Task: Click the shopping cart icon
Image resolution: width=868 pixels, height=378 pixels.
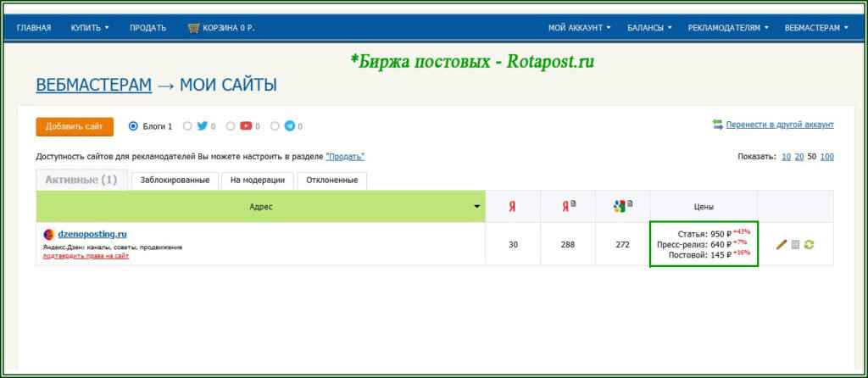Action: click(193, 28)
